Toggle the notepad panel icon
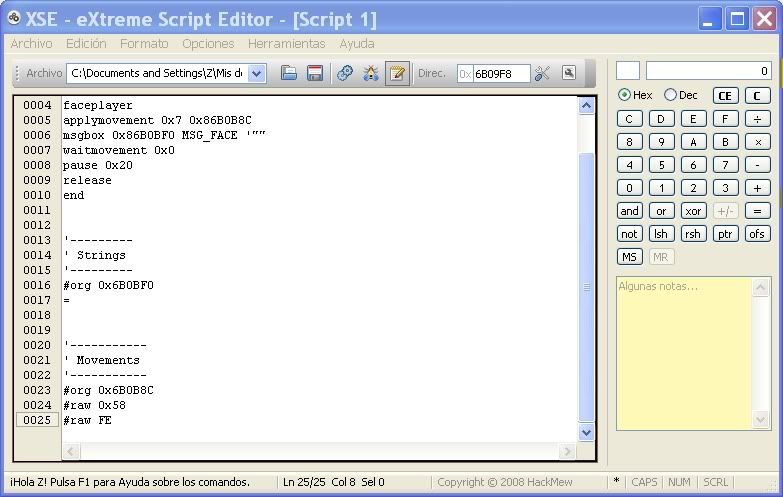The height and width of the screenshot is (497, 783). tap(397, 73)
